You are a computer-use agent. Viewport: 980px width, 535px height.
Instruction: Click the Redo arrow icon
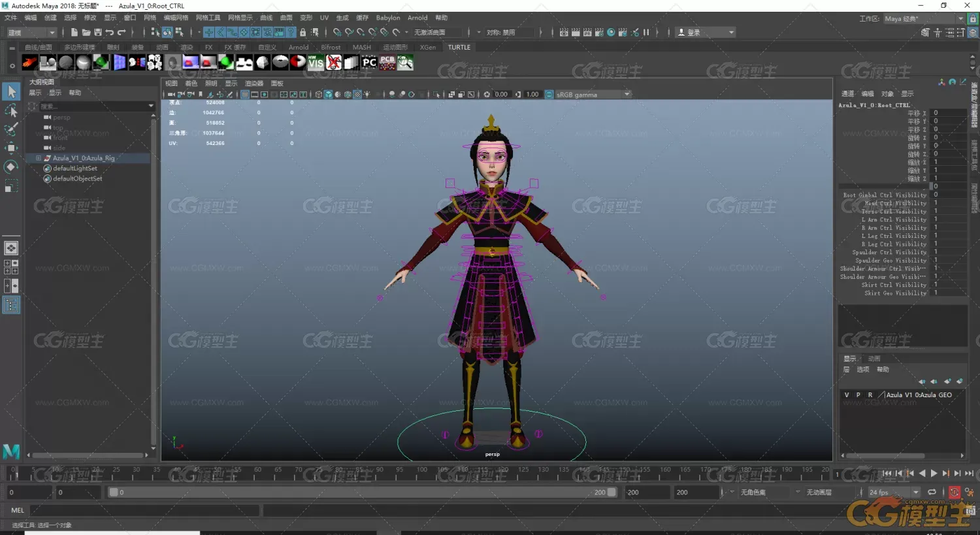pos(122,32)
